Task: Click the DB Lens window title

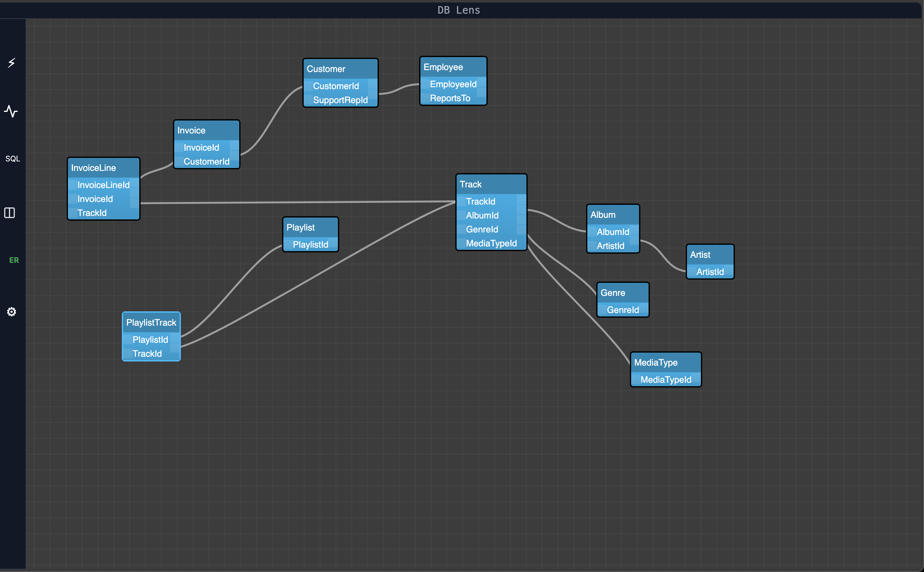Action: 459,10
